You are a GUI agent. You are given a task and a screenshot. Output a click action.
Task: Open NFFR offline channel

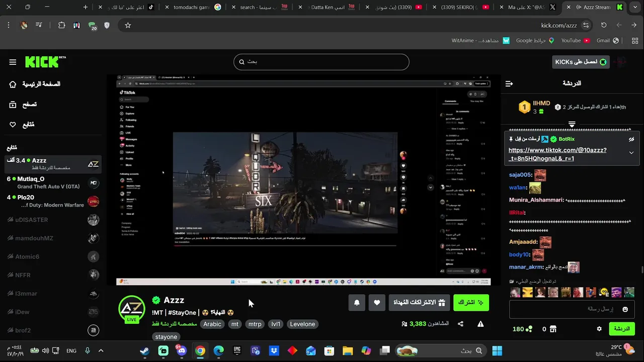[x=53, y=275]
